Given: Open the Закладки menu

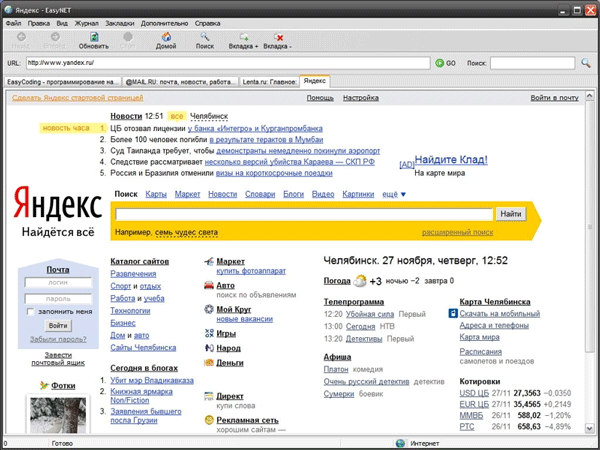Looking at the screenshot, I should [x=120, y=23].
